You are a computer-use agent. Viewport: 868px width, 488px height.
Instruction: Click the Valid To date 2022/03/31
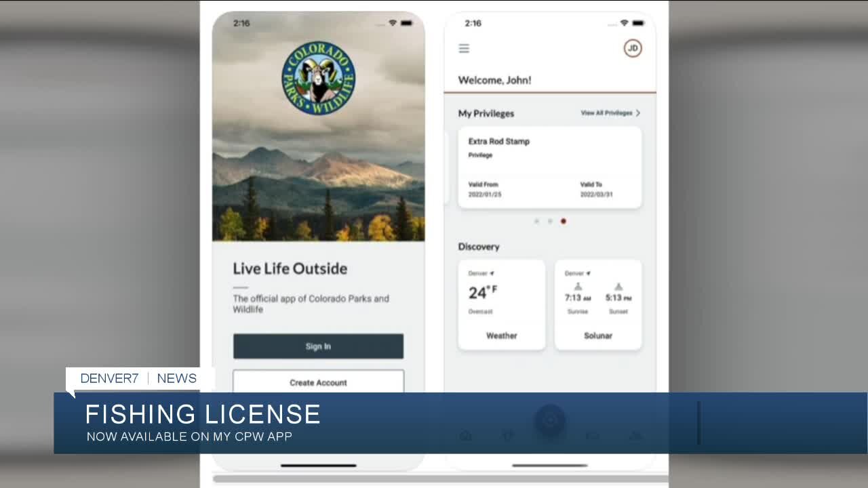(x=596, y=195)
